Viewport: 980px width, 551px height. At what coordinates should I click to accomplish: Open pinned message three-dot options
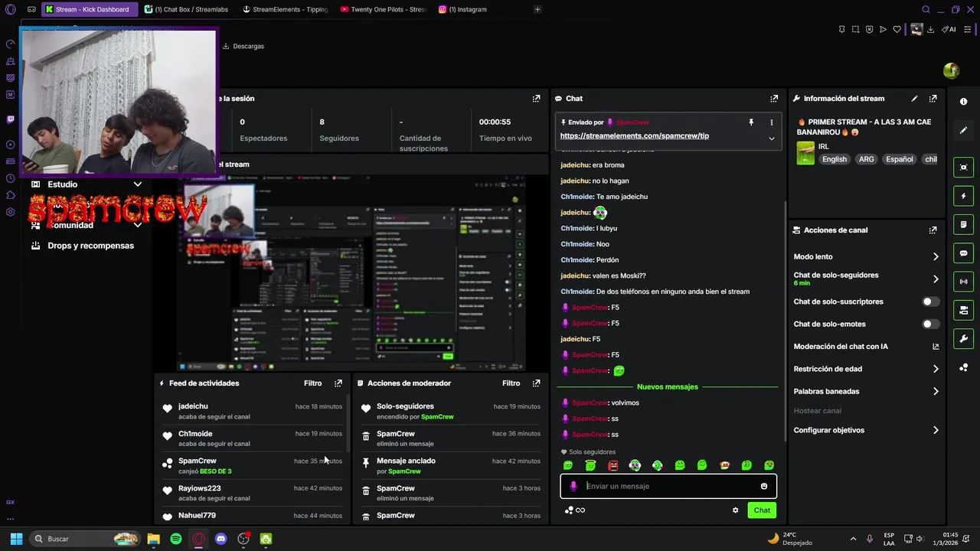tap(771, 122)
